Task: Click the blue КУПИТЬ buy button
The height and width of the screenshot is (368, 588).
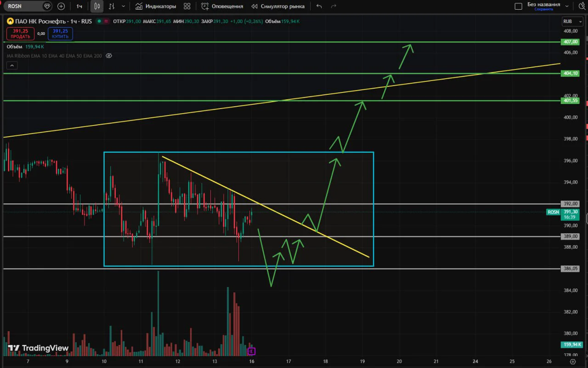Action: (x=60, y=34)
